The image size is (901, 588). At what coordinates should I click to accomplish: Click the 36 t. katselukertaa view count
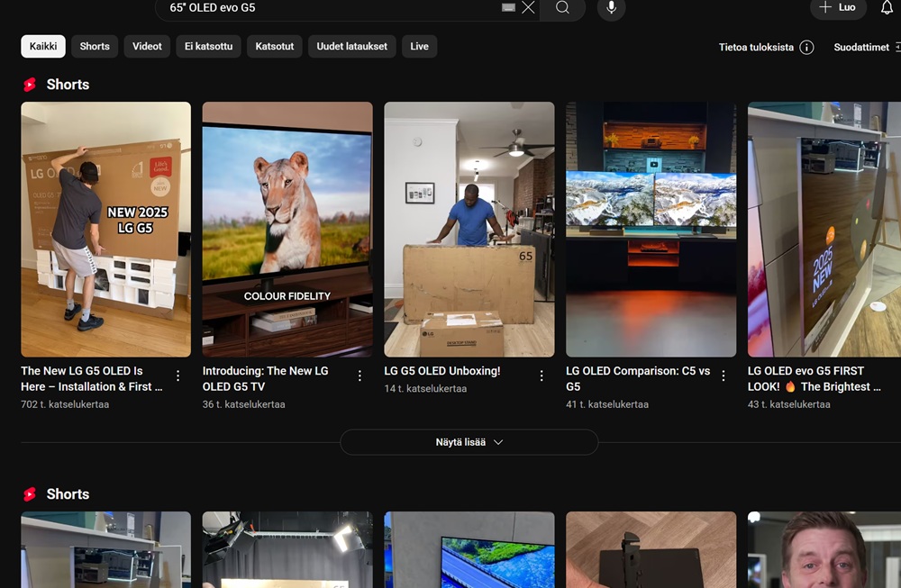tap(243, 404)
